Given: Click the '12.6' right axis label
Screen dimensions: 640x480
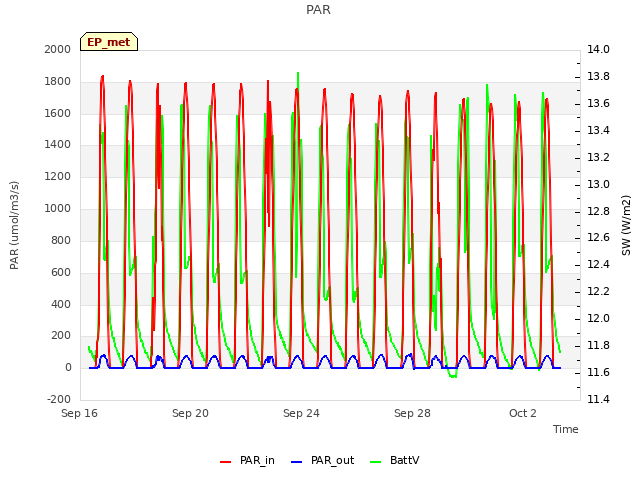Looking at the screenshot, I should [598, 238].
